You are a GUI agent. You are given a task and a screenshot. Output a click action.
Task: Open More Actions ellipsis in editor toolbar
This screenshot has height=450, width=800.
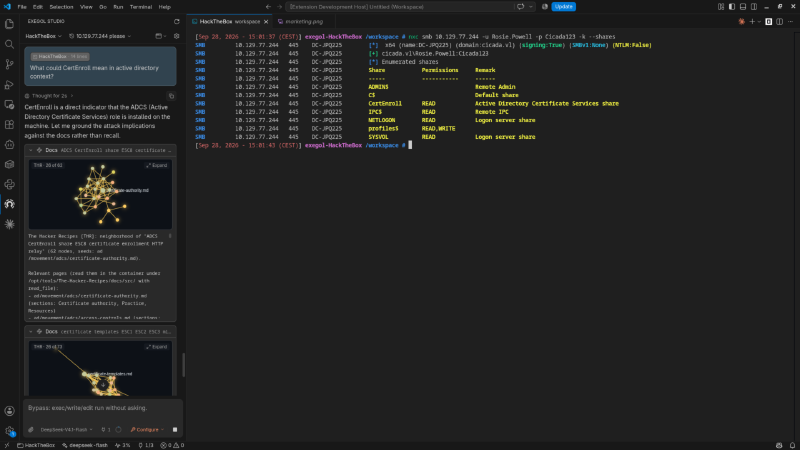click(x=791, y=21)
